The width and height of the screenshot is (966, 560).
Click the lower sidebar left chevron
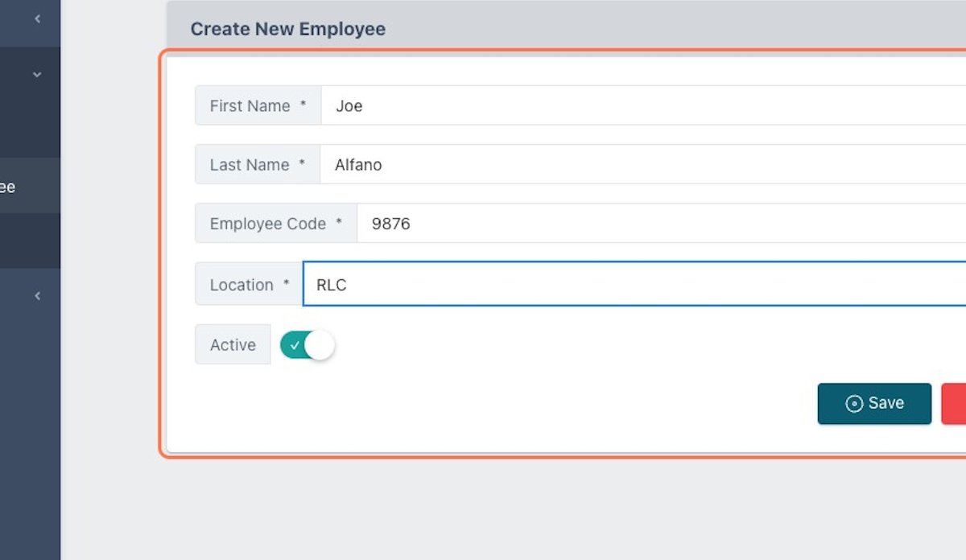coord(37,296)
